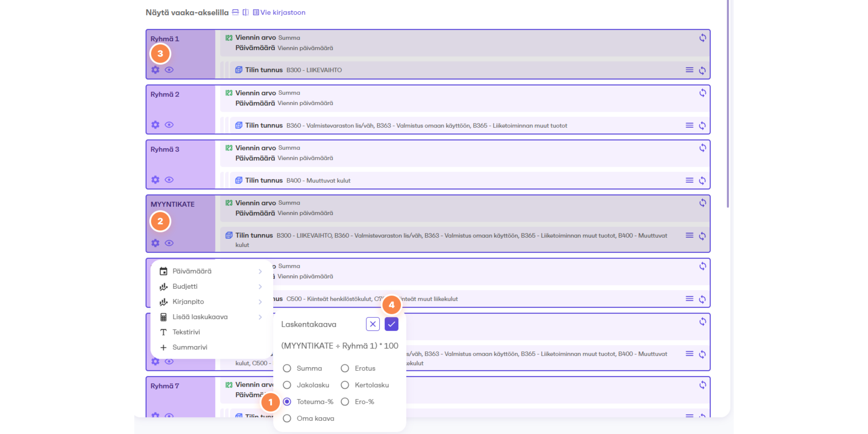Select the Toteuma-% radio option

click(x=287, y=402)
